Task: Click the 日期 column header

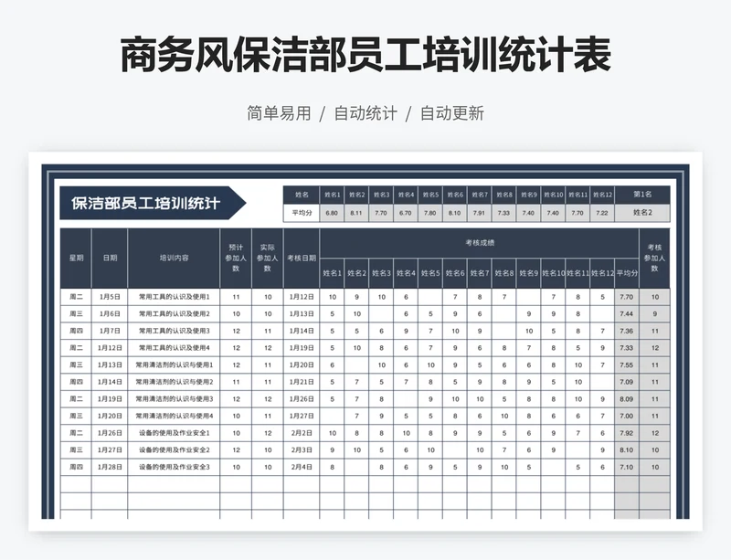Action: pyautogui.click(x=110, y=258)
